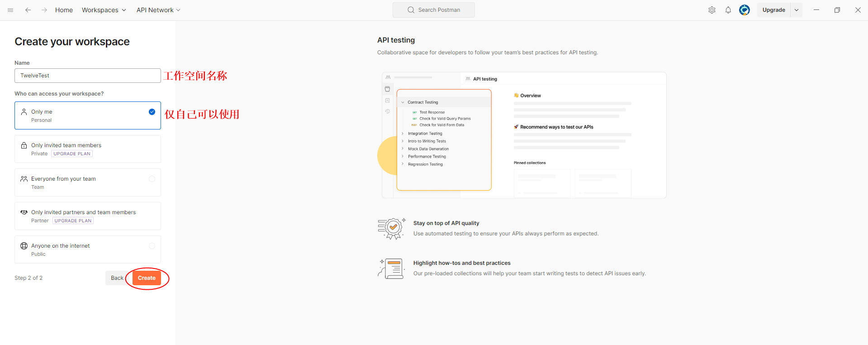The image size is (868, 345).
Task: Click 'Highlight how-tos and best practices' heading
Action: (x=462, y=263)
